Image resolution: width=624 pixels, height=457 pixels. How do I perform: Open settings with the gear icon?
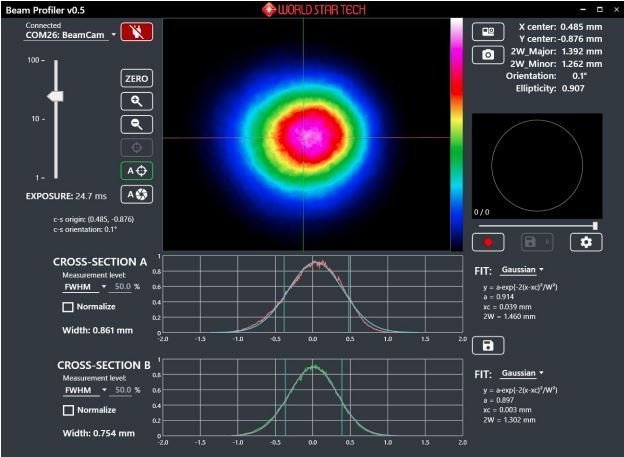pos(586,241)
